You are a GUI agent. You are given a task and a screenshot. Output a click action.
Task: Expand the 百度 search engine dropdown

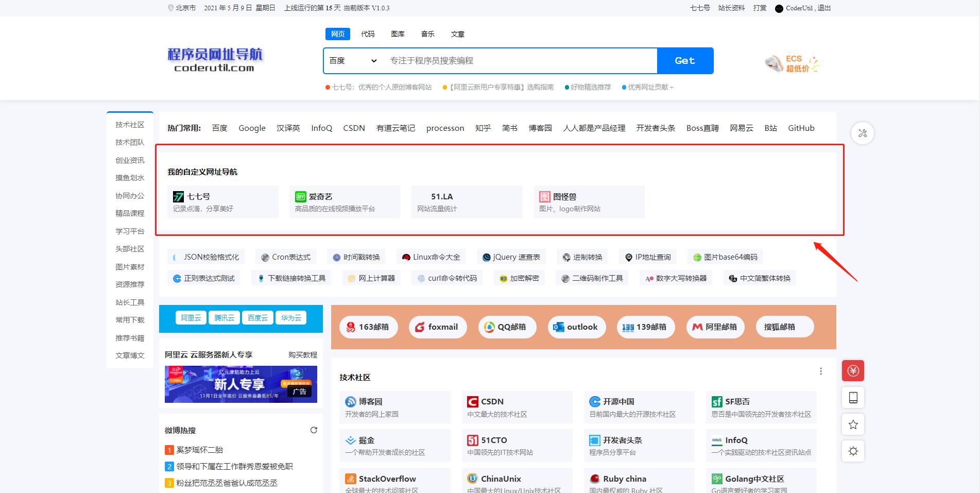click(353, 61)
